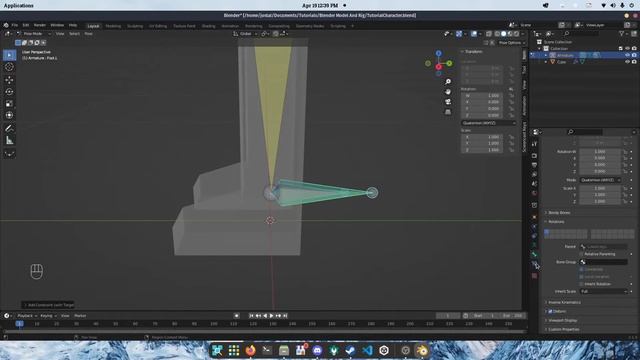The image size is (640, 360).
Task: Enable solid viewport shading mode
Action: (x=503, y=34)
